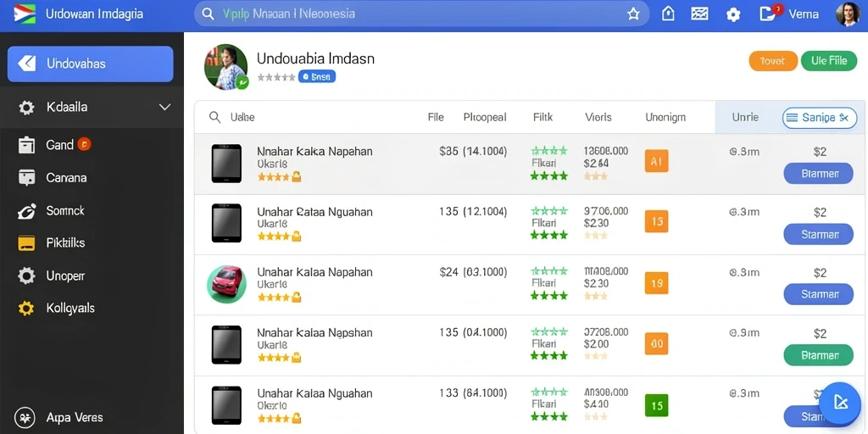This screenshot has width=868, height=434.
Task: Open the Sanipe filter dropdown
Action: (820, 117)
